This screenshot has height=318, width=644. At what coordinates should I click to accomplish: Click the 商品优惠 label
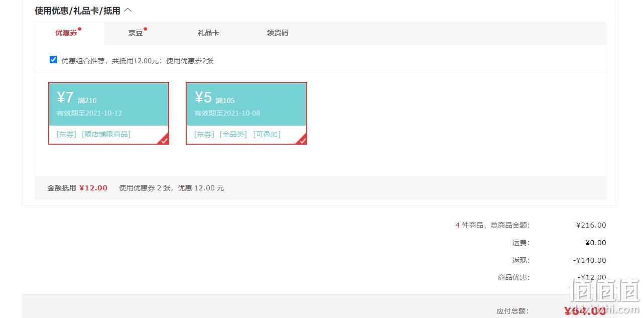514,277
